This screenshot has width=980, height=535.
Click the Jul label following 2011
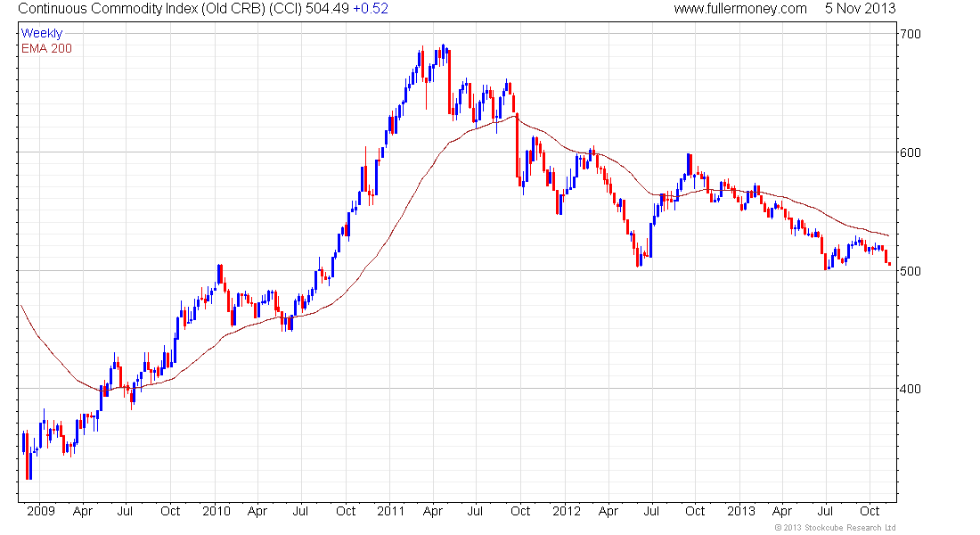point(475,511)
